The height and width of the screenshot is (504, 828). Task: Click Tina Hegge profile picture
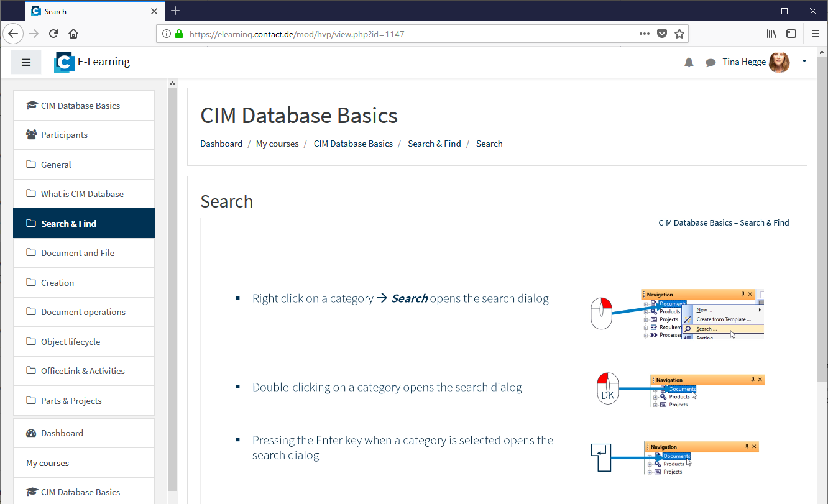click(780, 62)
